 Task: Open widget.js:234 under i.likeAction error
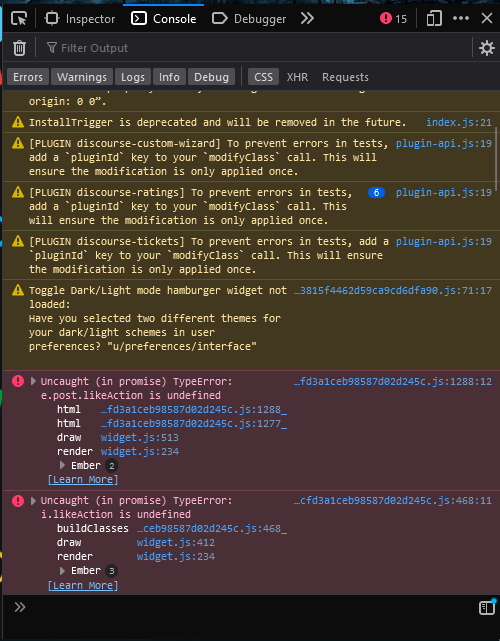(175, 556)
